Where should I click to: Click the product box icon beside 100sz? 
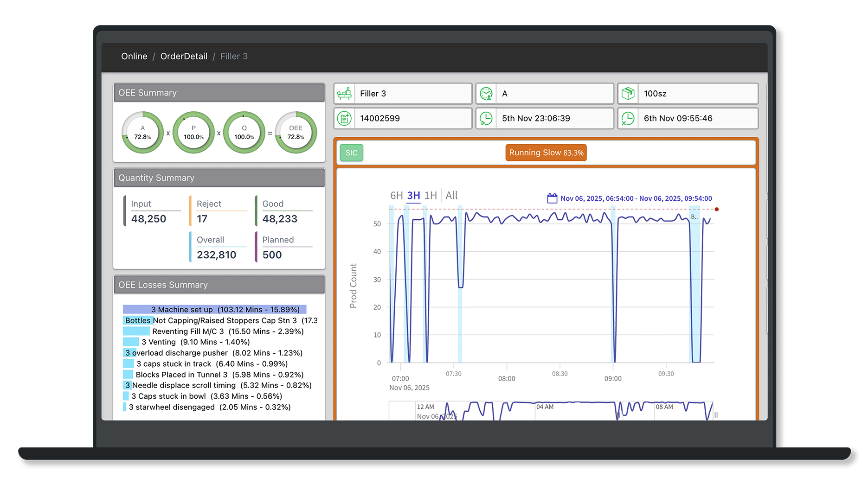coord(628,94)
